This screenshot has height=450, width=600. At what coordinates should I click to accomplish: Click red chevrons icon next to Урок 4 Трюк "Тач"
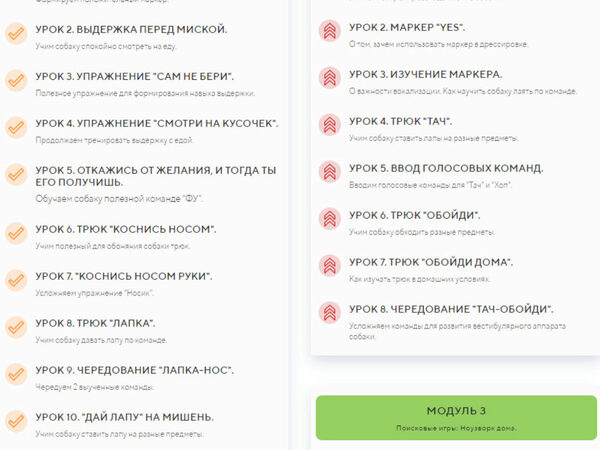click(x=329, y=125)
